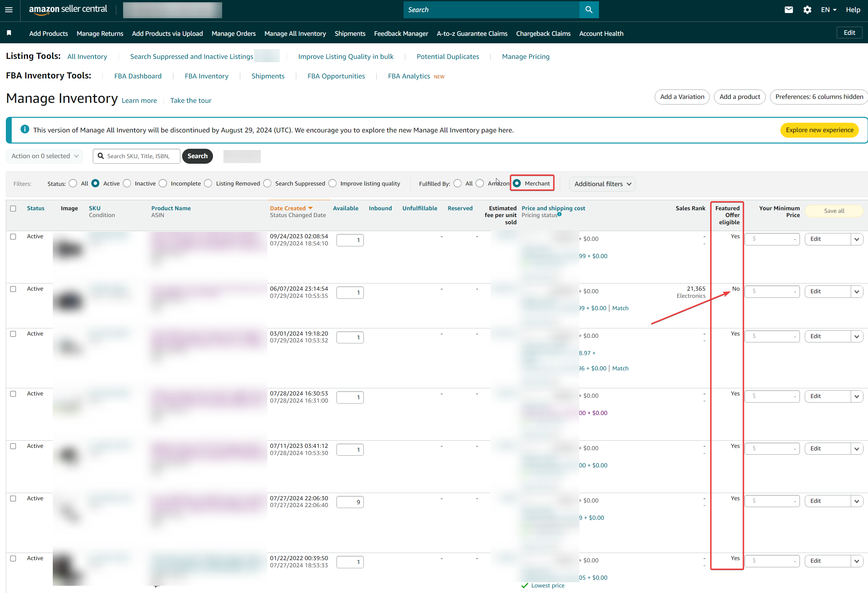The height and width of the screenshot is (593, 868).
Task: Open Action on 0 selected dropdown
Action: coord(44,156)
